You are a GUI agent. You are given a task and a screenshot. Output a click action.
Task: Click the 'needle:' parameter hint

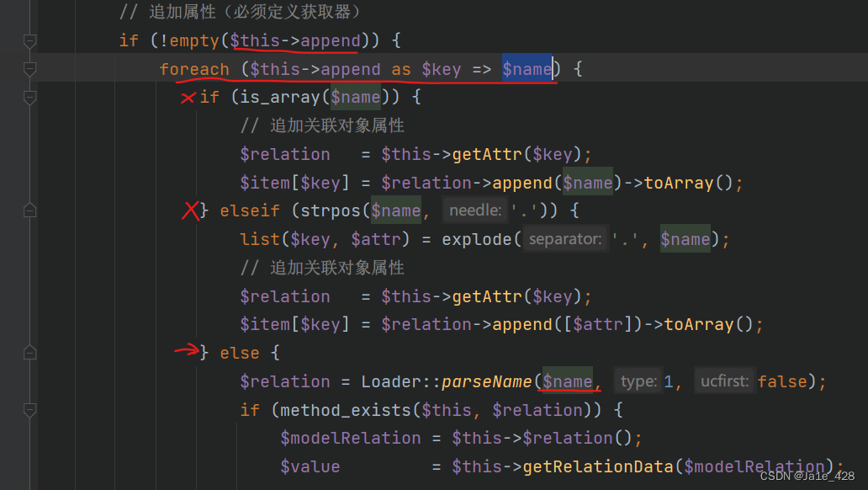click(x=475, y=210)
